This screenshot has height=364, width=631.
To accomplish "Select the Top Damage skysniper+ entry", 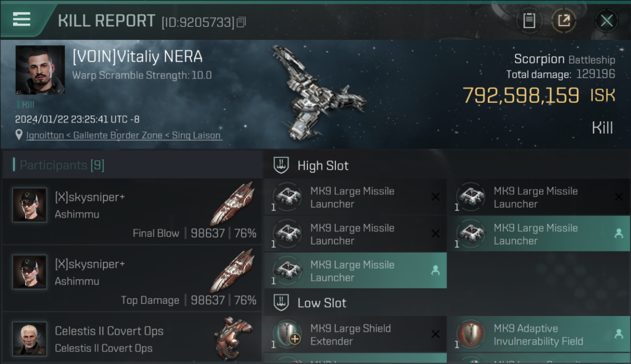I will pyautogui.click(x=132, y=278).
